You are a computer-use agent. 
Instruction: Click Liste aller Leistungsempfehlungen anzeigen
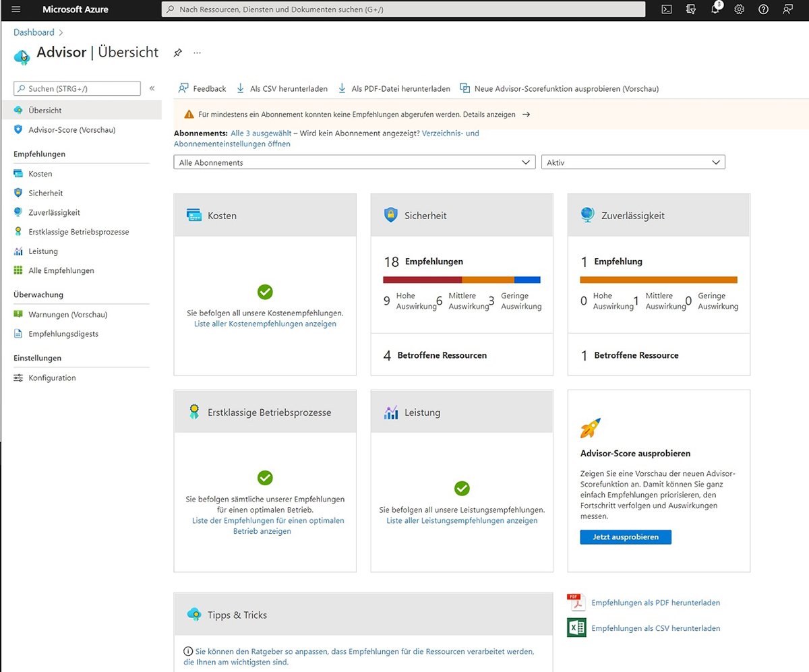click(x=462, y=520)
